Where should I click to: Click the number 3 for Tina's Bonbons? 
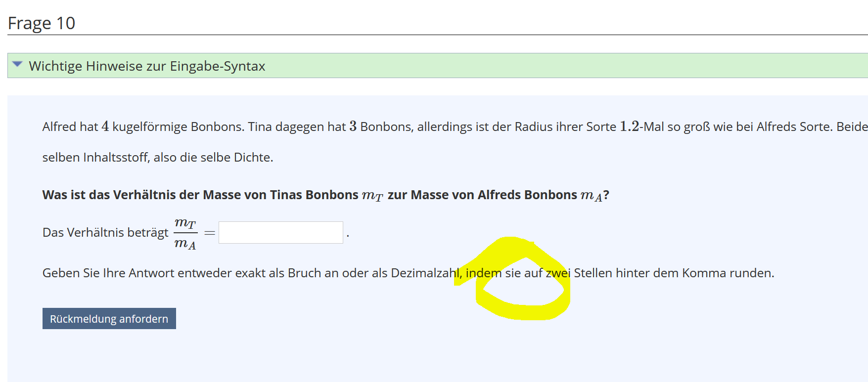tap(353, 127)
